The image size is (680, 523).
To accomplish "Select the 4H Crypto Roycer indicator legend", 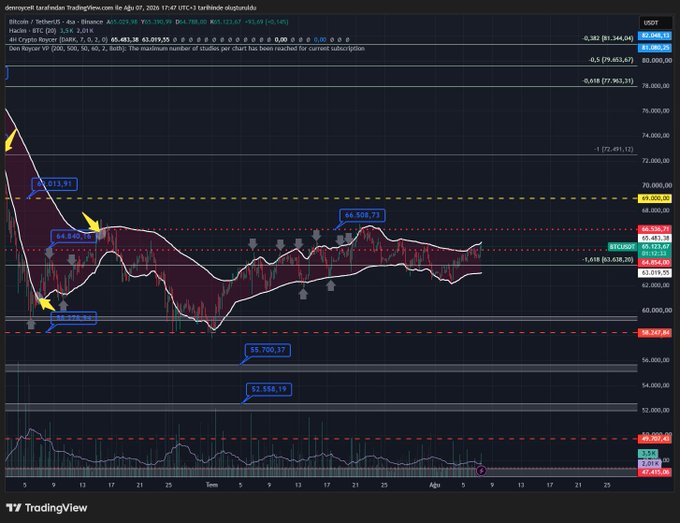I will pyautogui.click(x=58, y=39).
